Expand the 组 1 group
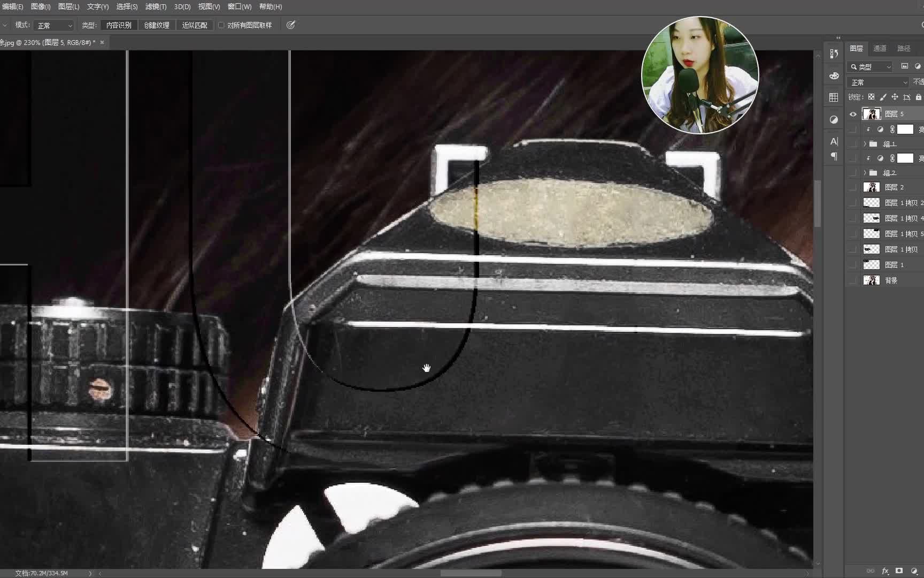The height and width of the screenshot is (578, 924). (865, 143)
